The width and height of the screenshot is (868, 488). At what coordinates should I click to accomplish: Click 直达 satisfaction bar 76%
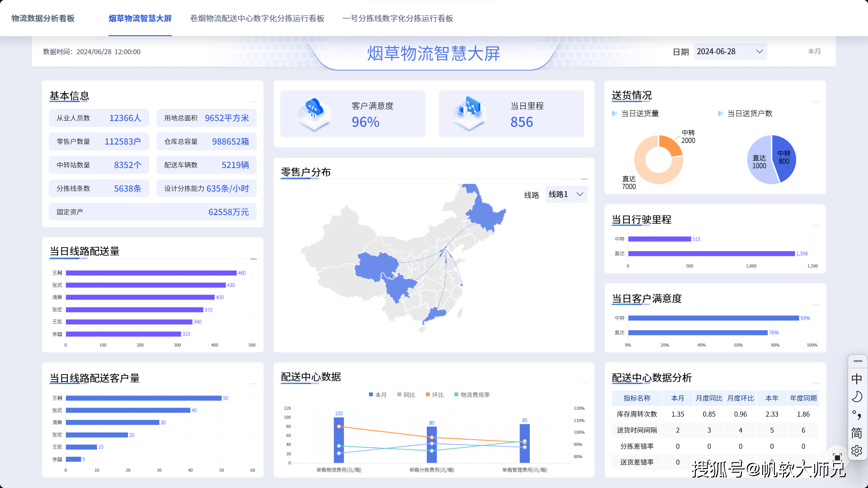(698, 333)
